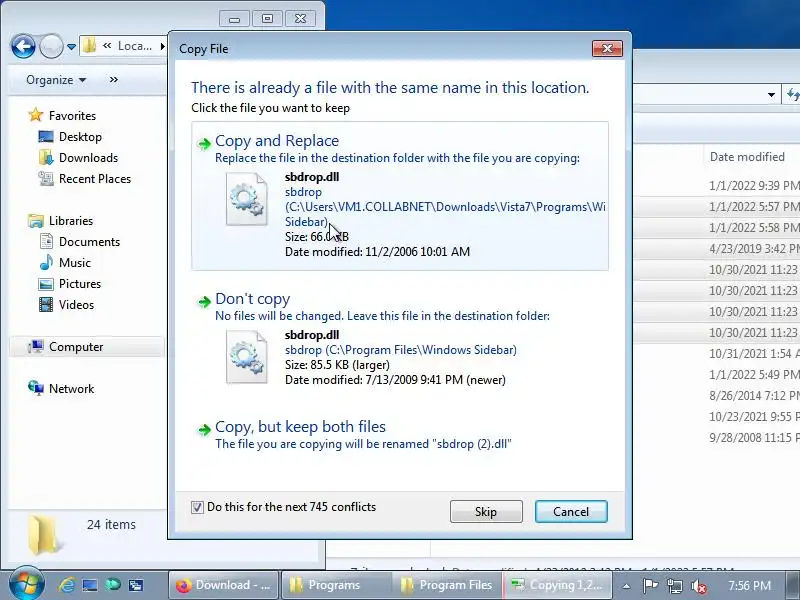Open Documents library
Viewport: 800px width, 600px height.
pos(89,241)
